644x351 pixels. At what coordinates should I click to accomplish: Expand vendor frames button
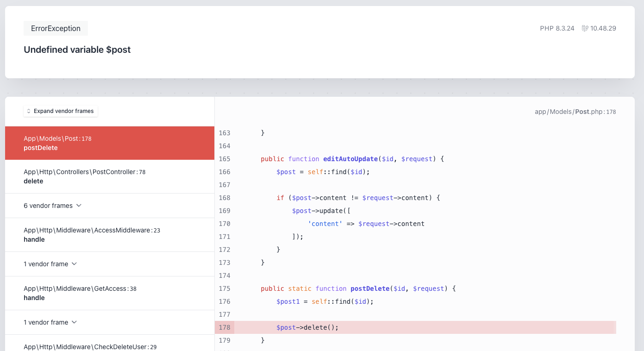[x=61, y=111]
